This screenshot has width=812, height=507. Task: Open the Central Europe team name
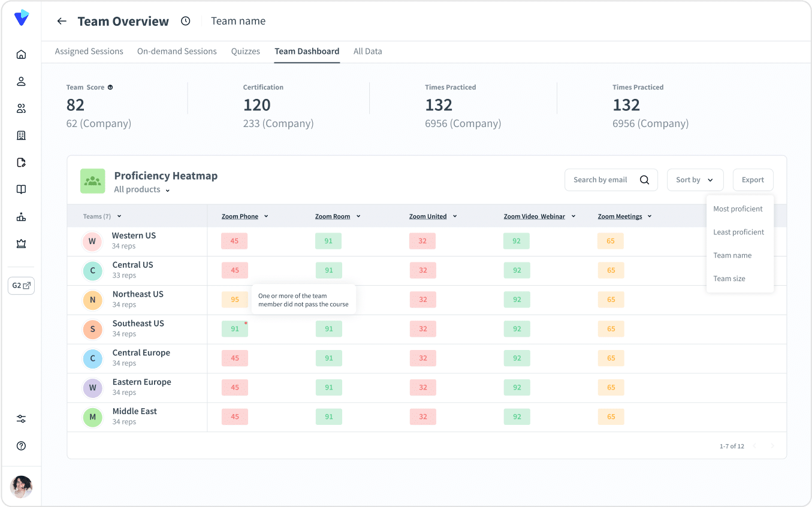[x=141, y=353]
